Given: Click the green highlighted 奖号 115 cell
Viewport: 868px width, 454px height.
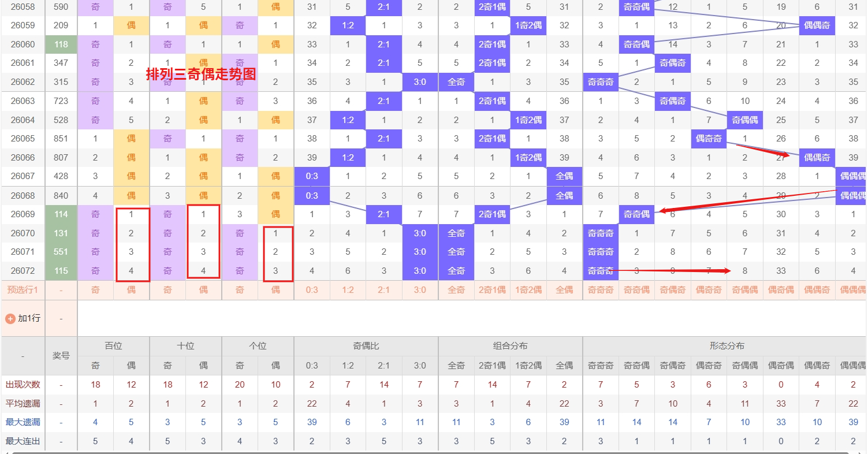Looking at the screenshot, I should pyautogui.click(x=60, y=270).
